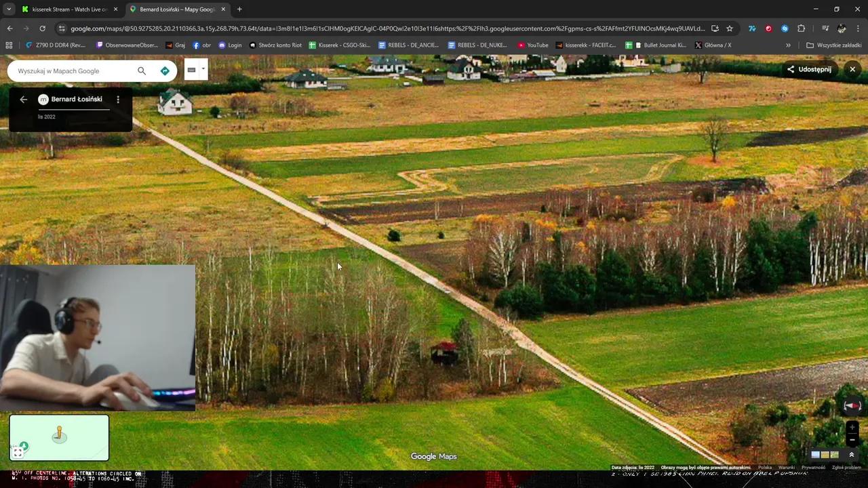868x488 pixels.
Task: Open the Extensions puzzle icon
Action: pyautogui.click(x=801, y=28)
